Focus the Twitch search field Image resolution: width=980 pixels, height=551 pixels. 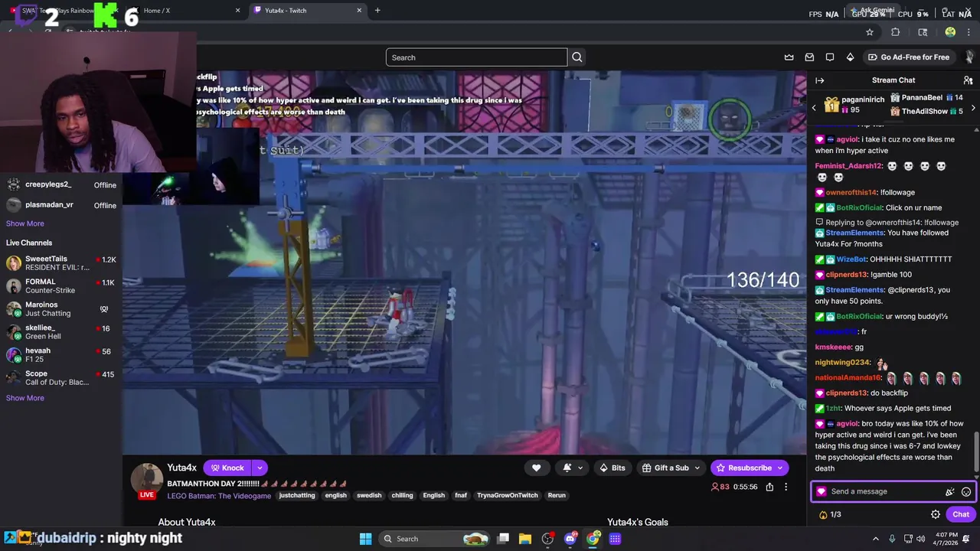coord(476,57)
